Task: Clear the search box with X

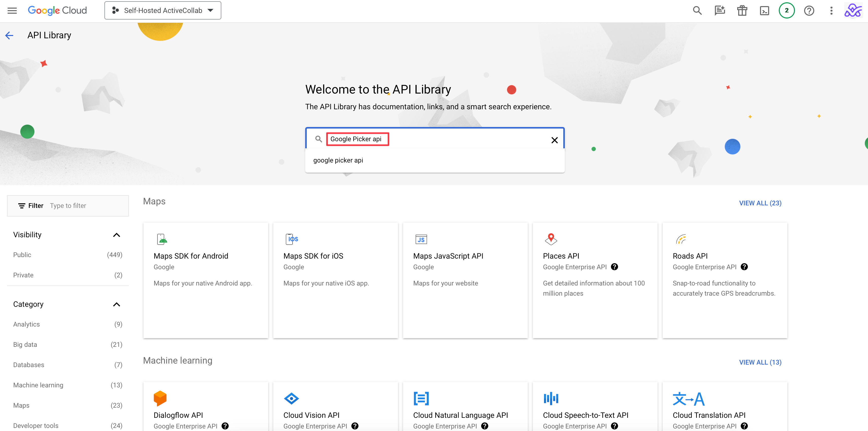Action: [x=554, y=140]
